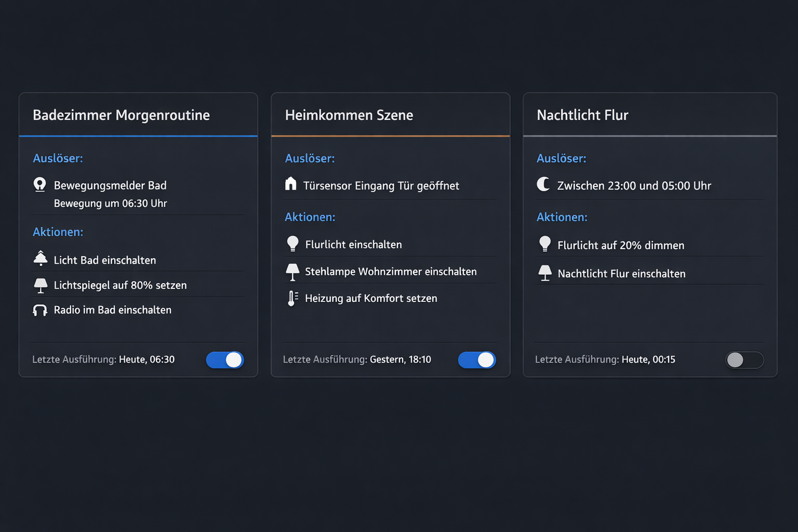The width and height of the screenshot is (798, 532).
Task: Click the lamp icon next to Nachtlicht Flur einschalten
Action: [x=544, y=272]
